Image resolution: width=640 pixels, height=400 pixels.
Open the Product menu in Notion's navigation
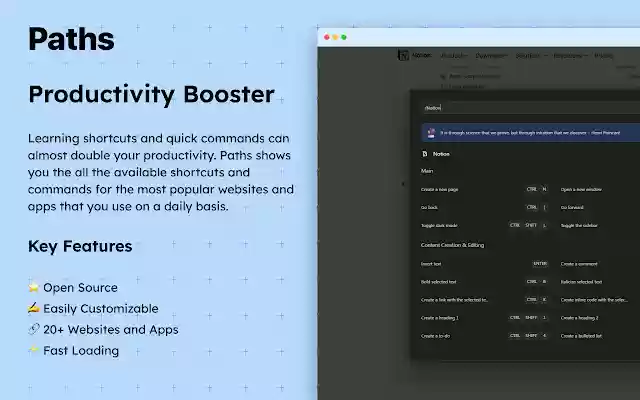point(453,56)
